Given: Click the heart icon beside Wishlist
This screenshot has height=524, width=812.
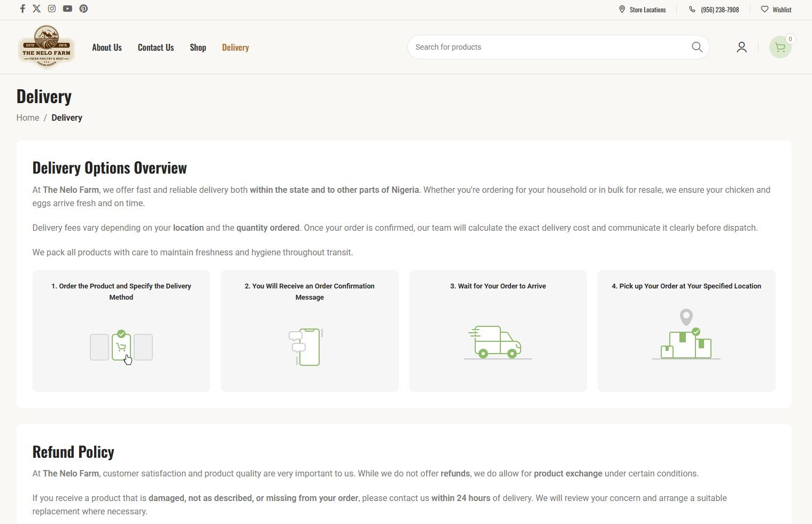Looking at the screenshot, I should click(x=764, y=9).
